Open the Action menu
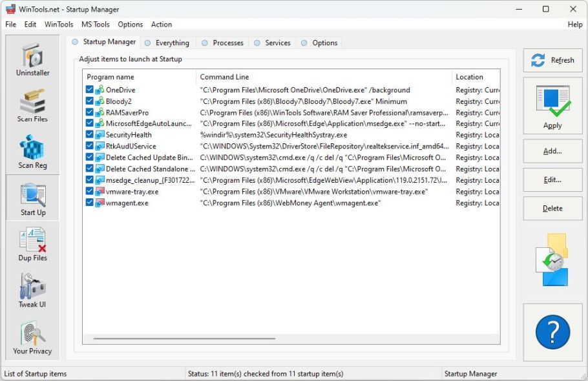This screenshot has width=588, height=381. pyautogui.click(x=162, y=25)
